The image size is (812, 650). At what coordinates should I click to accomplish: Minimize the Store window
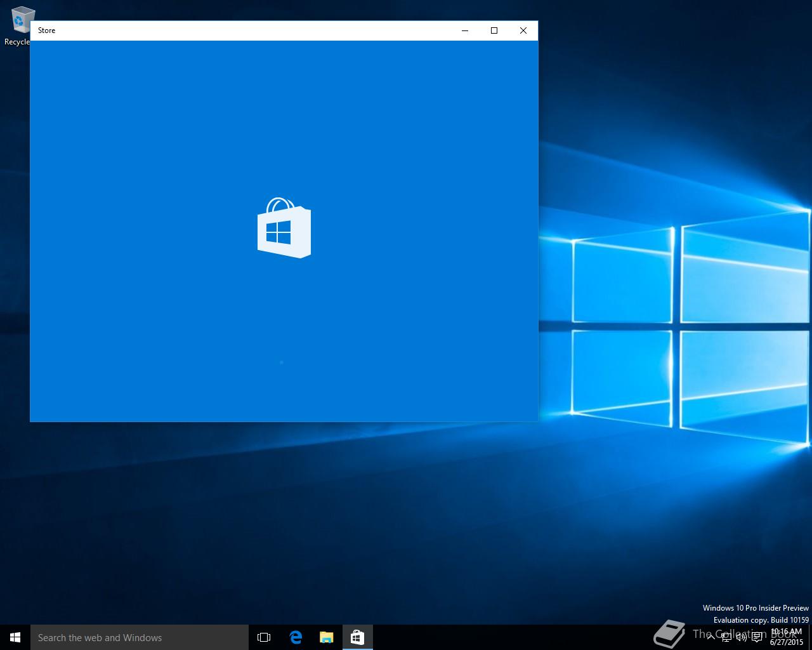coord(465,30)
